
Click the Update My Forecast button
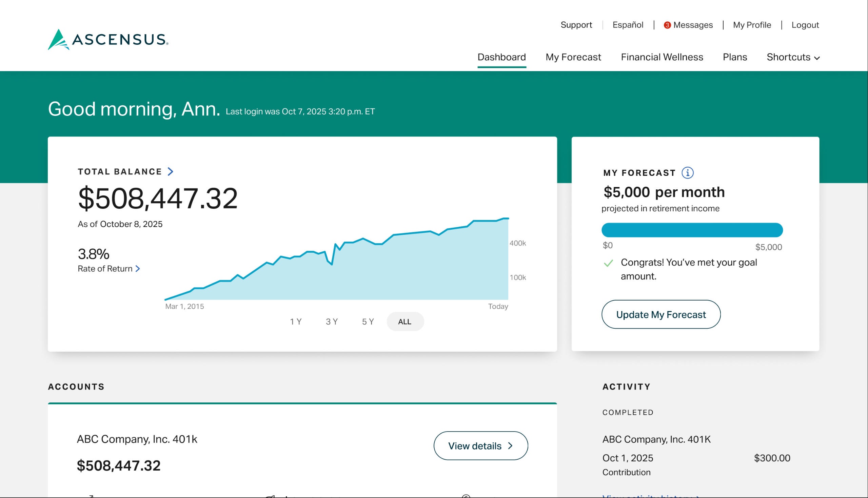(x=660, y=314)
